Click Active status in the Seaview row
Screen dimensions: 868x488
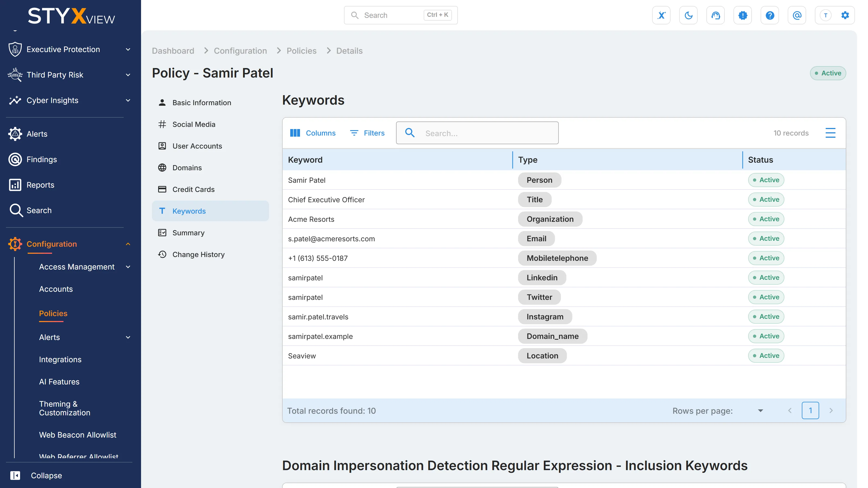(766, 356)
